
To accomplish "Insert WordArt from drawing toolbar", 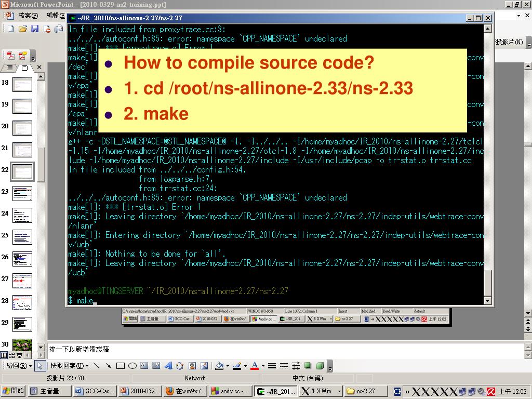I will point(168,365).
